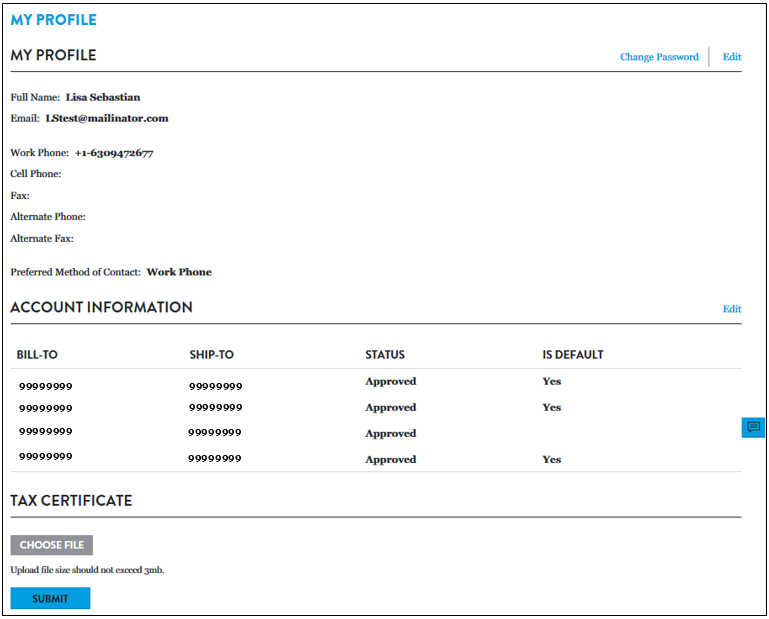Click the Tax Certificate heading
This screenshot has width=769, height=619.
71,500
